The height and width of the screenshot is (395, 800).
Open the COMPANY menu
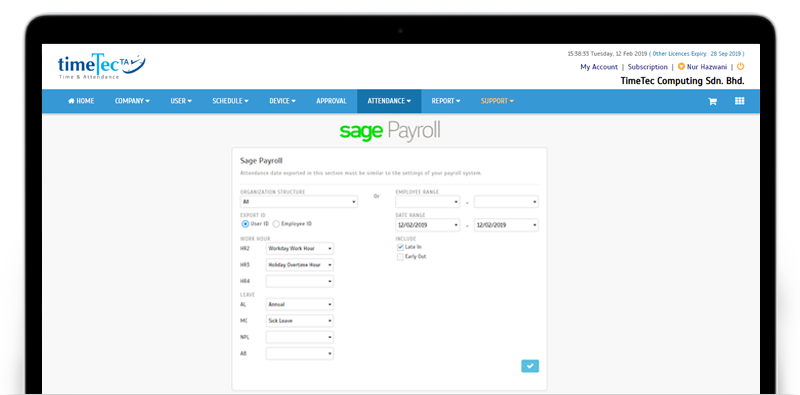point(132,101)
